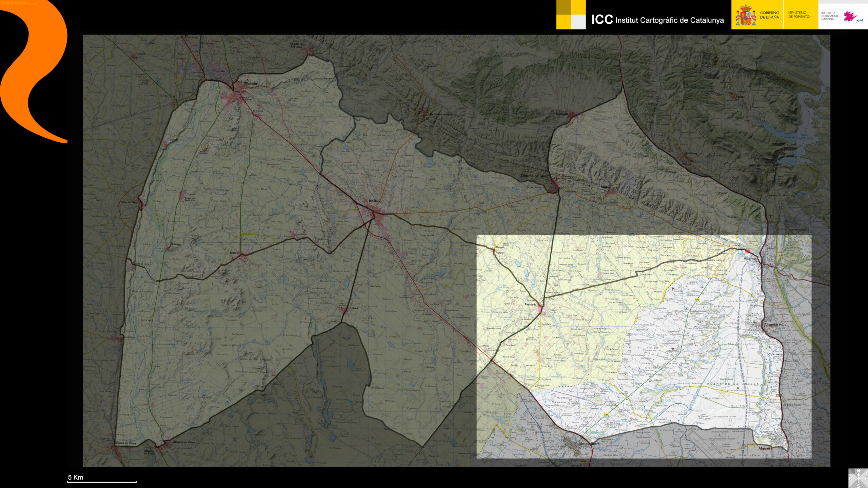Click the Ministerio de Fomento banner
Viewport: 868px width, 488px height.
[x=798, y=15]
